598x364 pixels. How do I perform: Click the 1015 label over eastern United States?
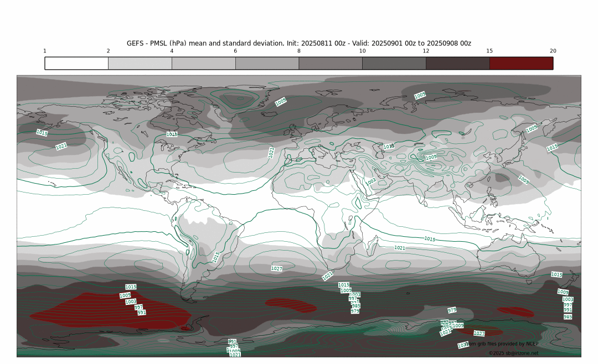[172, 134]
